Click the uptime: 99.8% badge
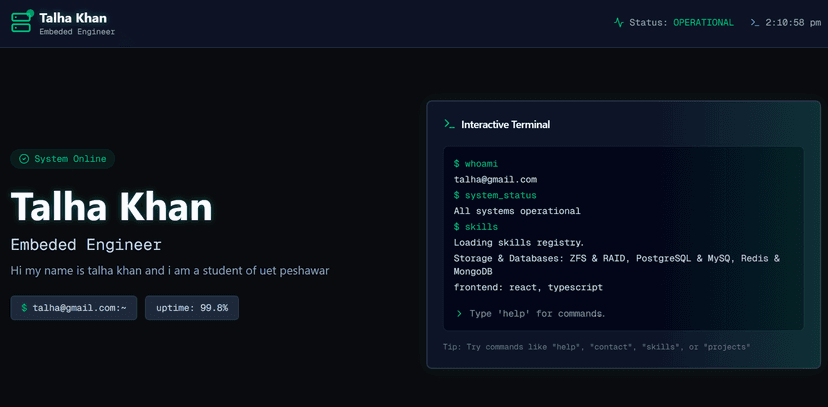The height and width of the screenshot is (407, 828). tap(192, 308)
